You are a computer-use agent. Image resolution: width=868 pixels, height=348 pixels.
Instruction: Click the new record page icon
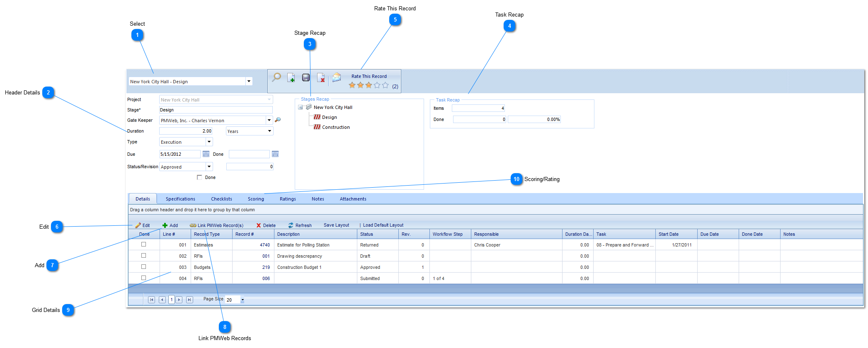pos(291,77)
